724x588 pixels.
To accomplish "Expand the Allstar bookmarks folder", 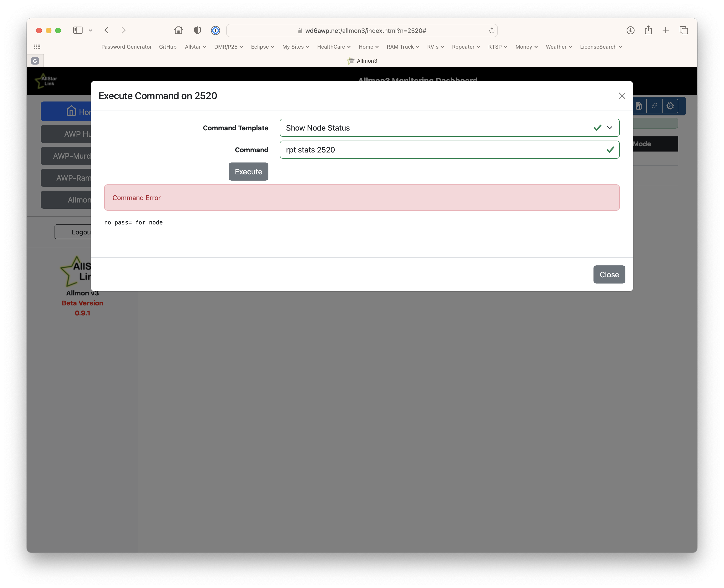I will coord(195,47).
